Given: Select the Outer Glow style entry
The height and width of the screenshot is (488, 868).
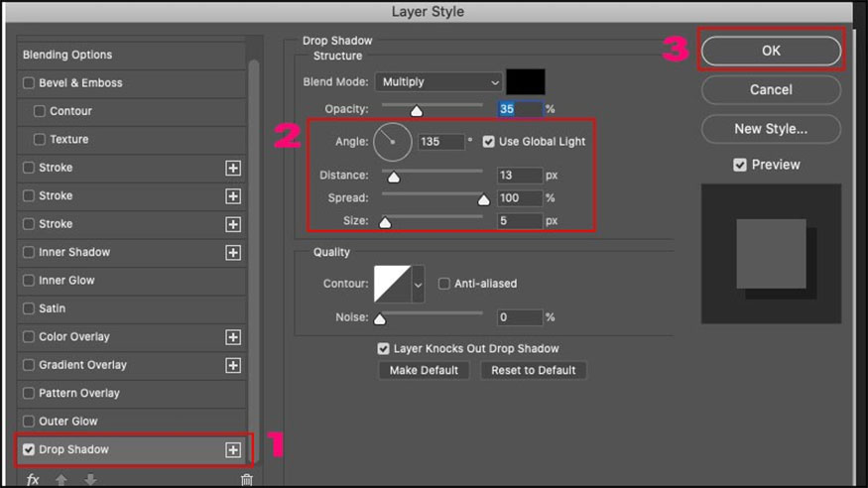Looking at the screenshot, I should (67, 422).
